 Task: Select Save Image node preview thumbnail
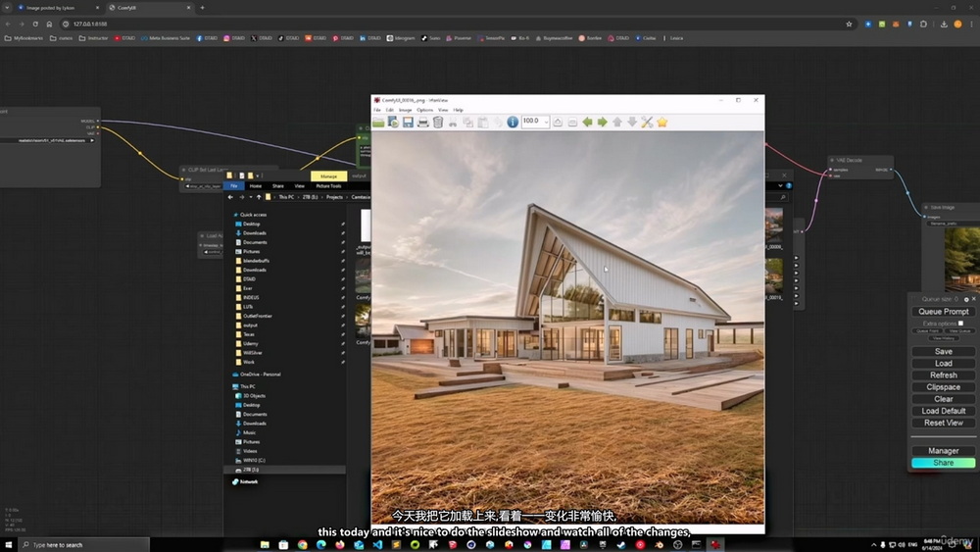(962, 259)
